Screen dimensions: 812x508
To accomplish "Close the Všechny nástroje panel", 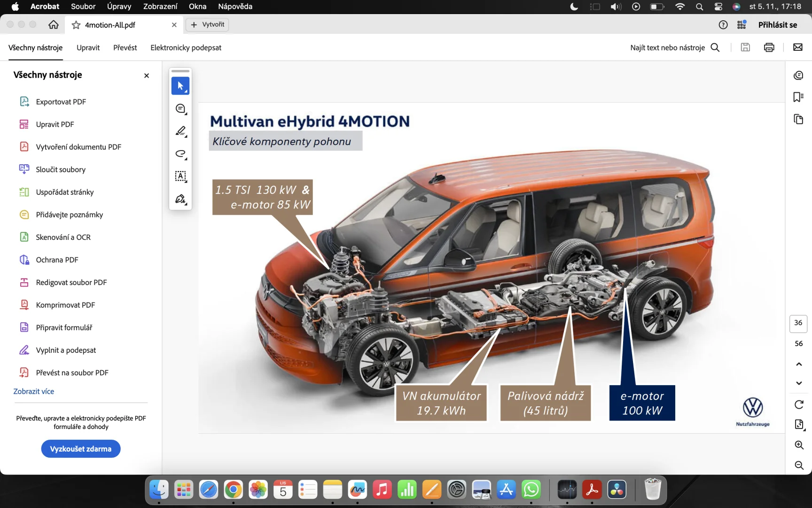I will 147,75.
